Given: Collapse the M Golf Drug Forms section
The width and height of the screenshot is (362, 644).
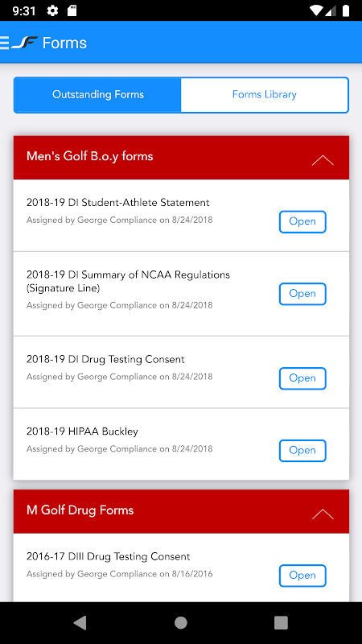Looking at the screenshot, I should [323, 514].
